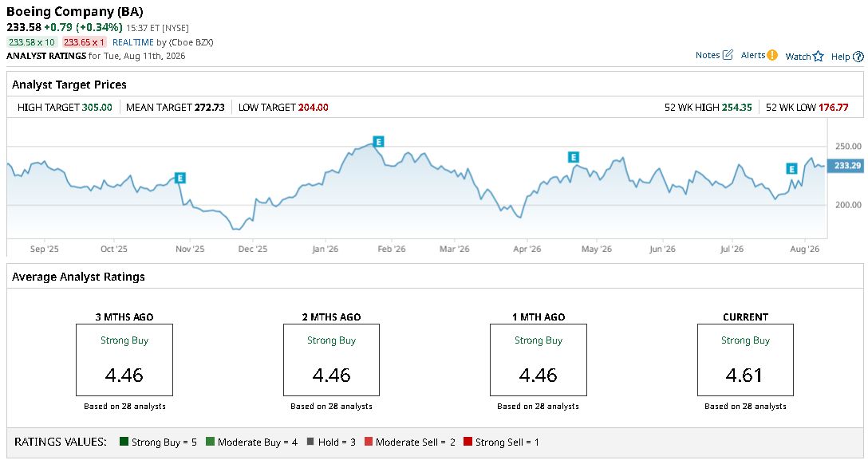Click the 52 WK LOW 176.77 value

point(833,108)
